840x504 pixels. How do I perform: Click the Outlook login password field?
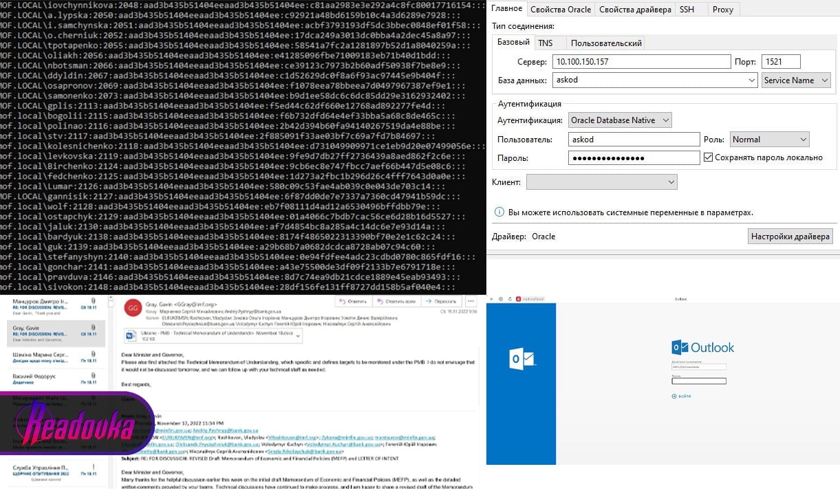699,381
